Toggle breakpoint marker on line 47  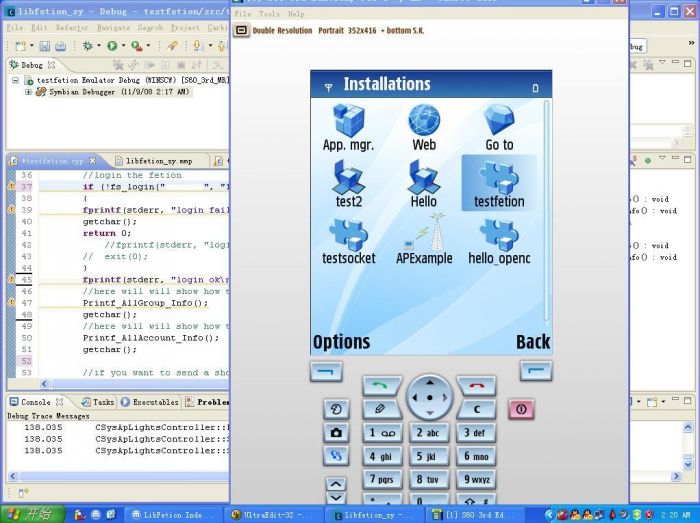[x=11, y=303]
